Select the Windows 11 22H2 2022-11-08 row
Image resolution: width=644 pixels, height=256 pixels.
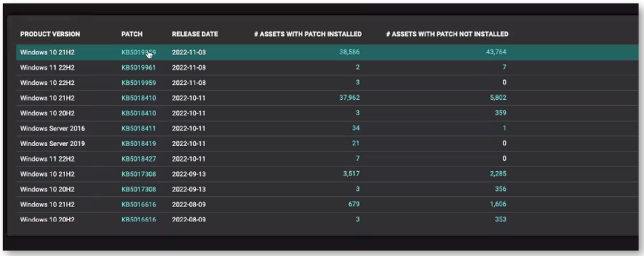coord(327,67)
